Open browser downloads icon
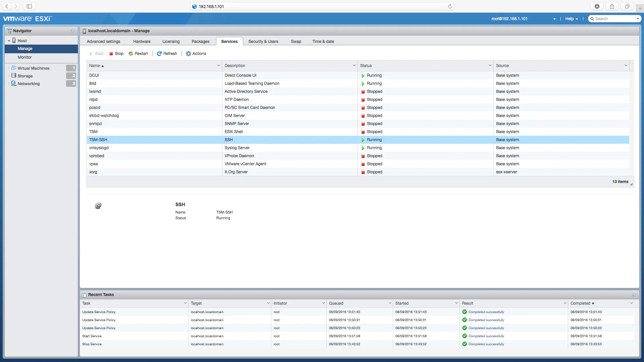 coord(597,6)
